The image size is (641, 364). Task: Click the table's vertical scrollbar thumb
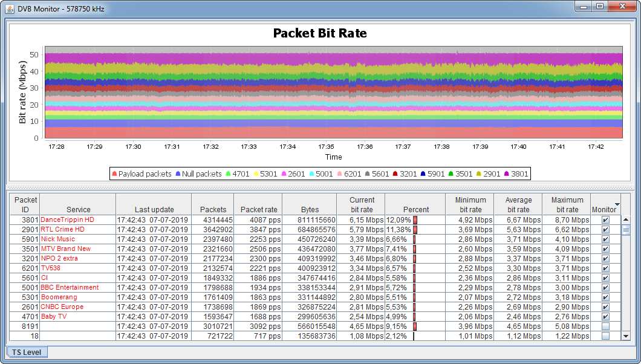(626, 230)
